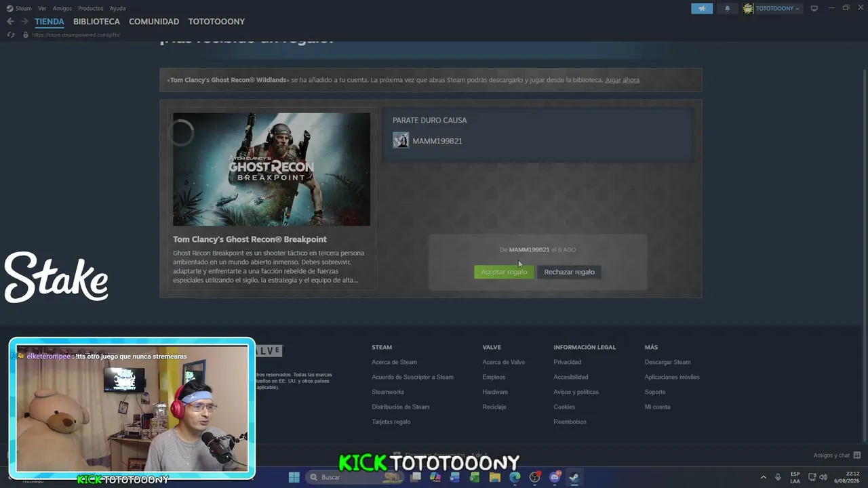Viewport: 868px width, 488px height.
Task: Click the Jugar ahora link
Action: [622, 80]
